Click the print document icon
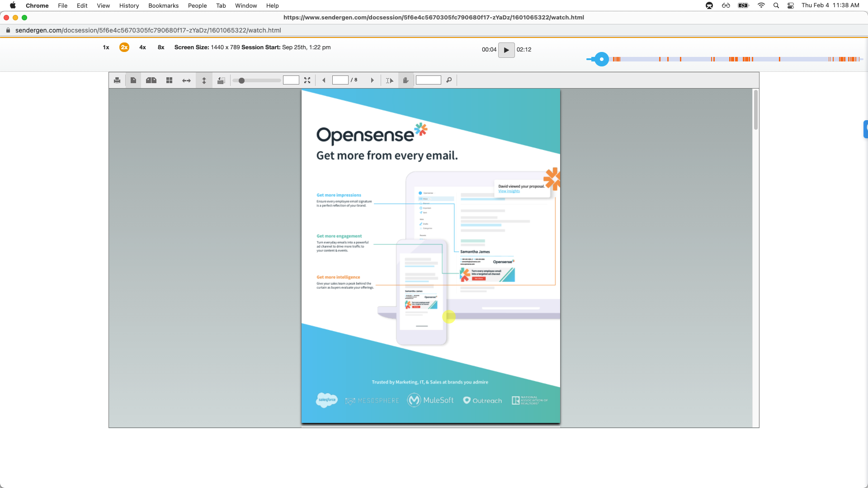The image size is (868, 488). [x=117, y=80]
